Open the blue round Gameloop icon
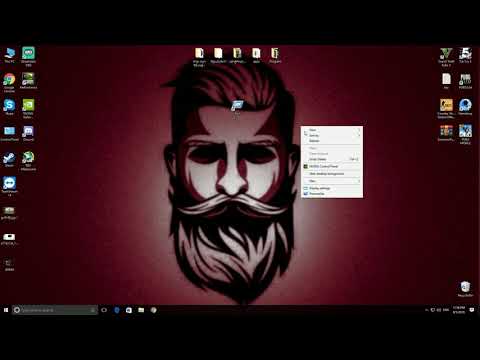This screenshot has height=360, width=480. 465,107
